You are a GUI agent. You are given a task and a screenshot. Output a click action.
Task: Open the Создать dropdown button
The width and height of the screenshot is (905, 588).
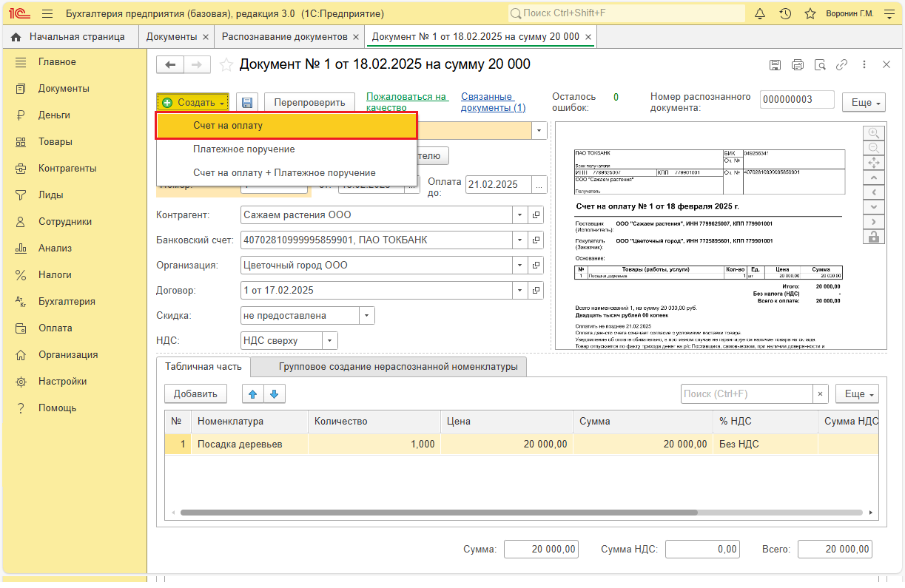click(x=192, y=103)
